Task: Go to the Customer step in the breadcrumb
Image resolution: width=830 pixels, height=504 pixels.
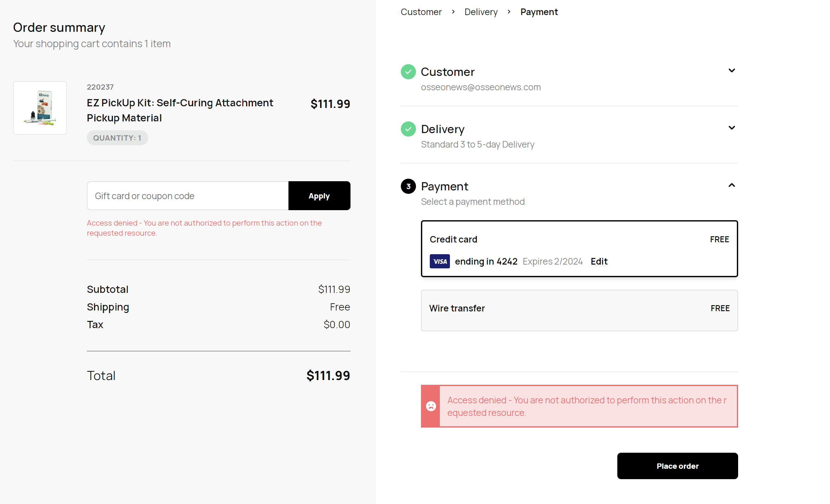Action: (x=421, y=11)
